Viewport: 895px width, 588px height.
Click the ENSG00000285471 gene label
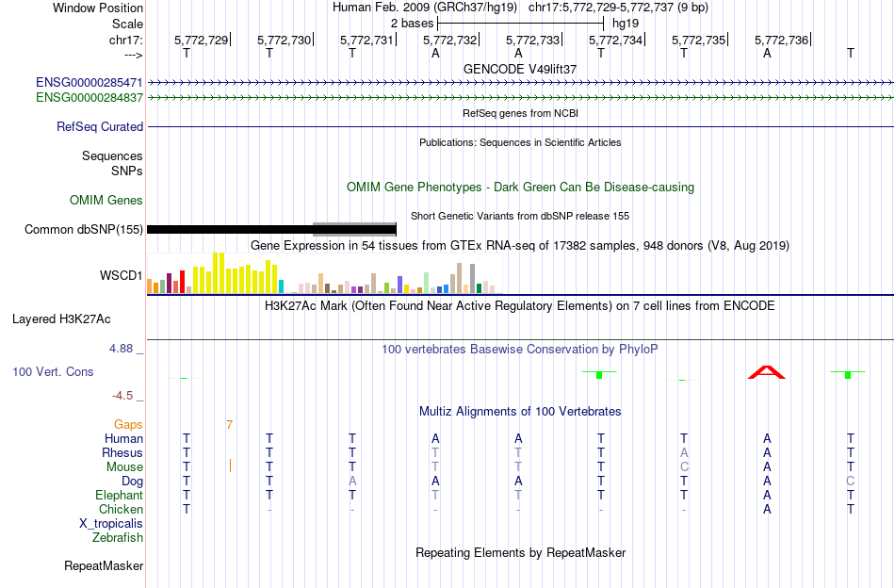click(89, 83)
